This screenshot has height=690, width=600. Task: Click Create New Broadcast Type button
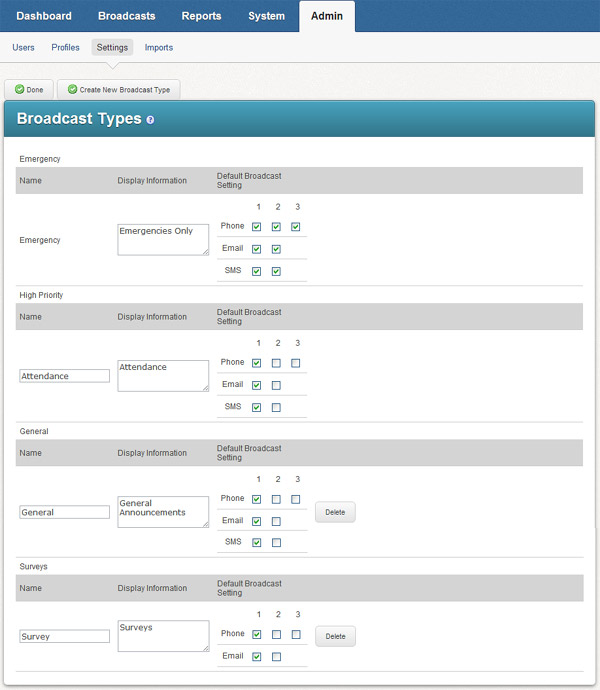(x=119, y=89)
